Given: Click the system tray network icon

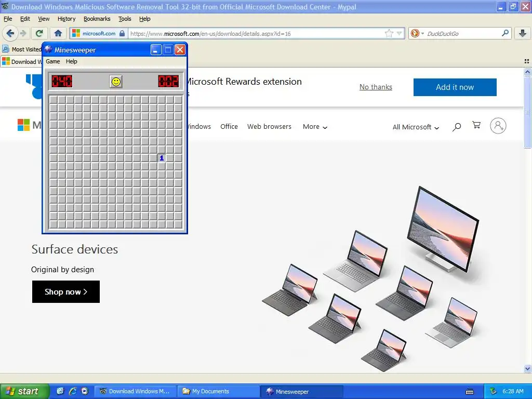Looking at the screenshot, I should coord(493,392).
